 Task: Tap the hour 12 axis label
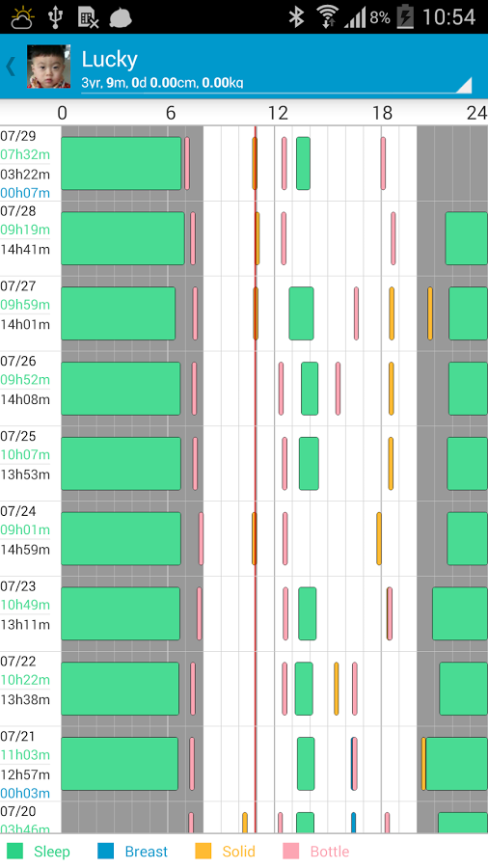[278, 113]
